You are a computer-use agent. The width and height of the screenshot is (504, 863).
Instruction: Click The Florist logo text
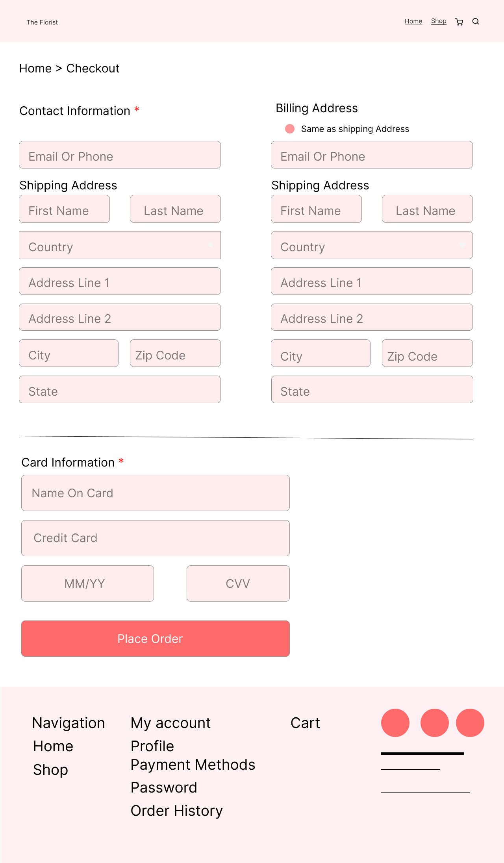(42, 22)
